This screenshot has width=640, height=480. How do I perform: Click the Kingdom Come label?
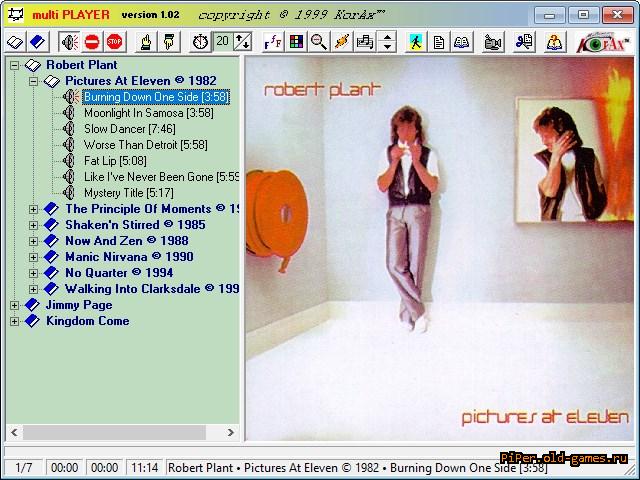87,321
